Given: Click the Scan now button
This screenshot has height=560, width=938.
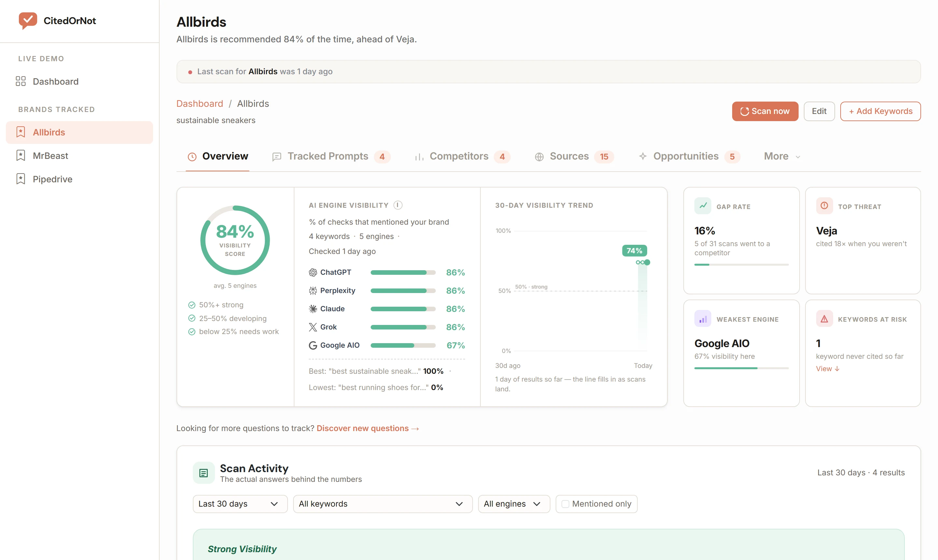Looking at the screenshot, I should click(x=765, y=111).
